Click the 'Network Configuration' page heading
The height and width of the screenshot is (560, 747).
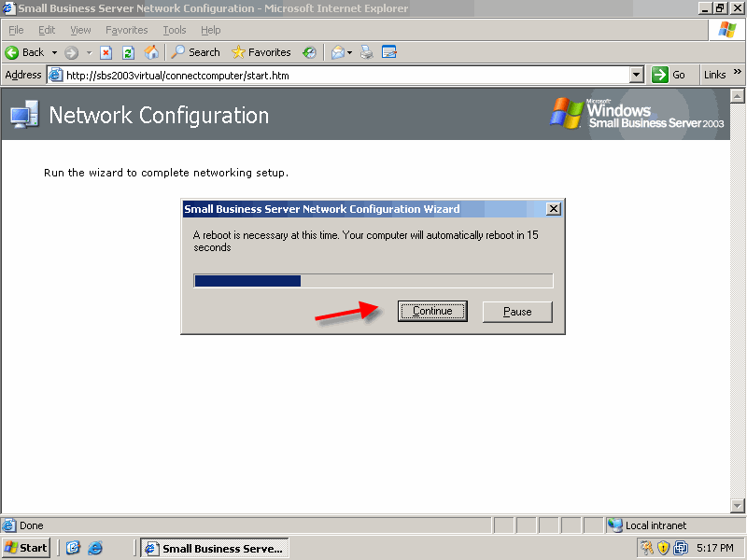(x=159, y=115)
